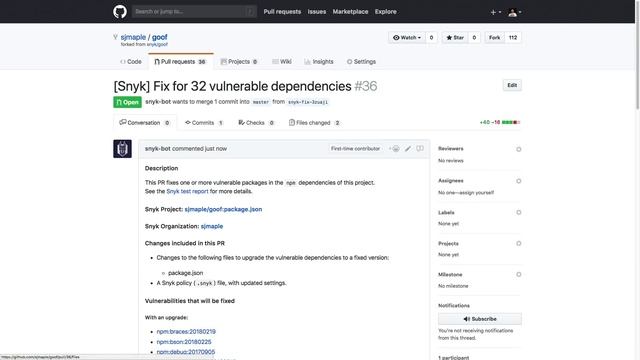
Task: Click the comment options icon next to pencil
Action: [x=420, y=149]
